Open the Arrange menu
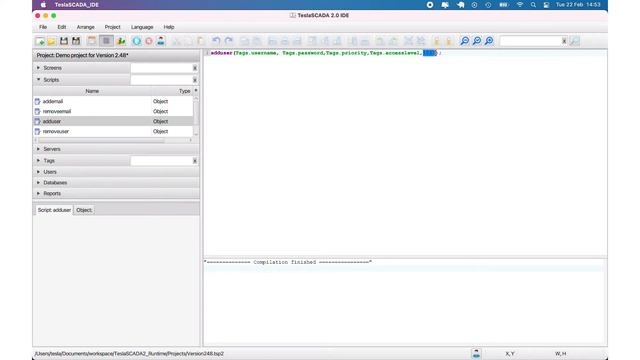 pyautogui.click(x=86, y=27)
